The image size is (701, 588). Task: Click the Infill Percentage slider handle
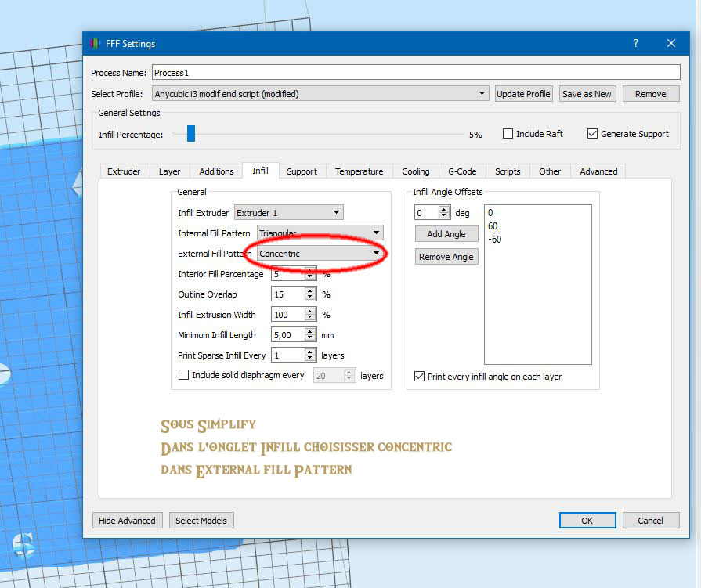(x=191, y=134)
